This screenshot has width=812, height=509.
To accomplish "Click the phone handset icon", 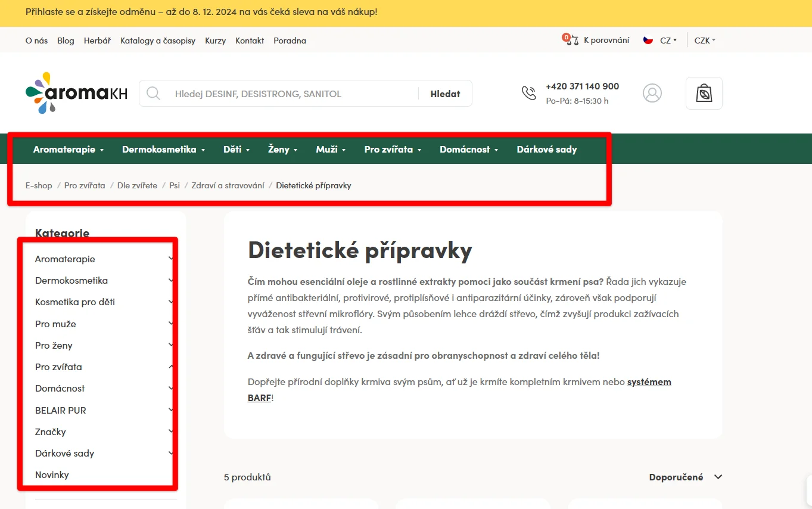I will point(529,93).
